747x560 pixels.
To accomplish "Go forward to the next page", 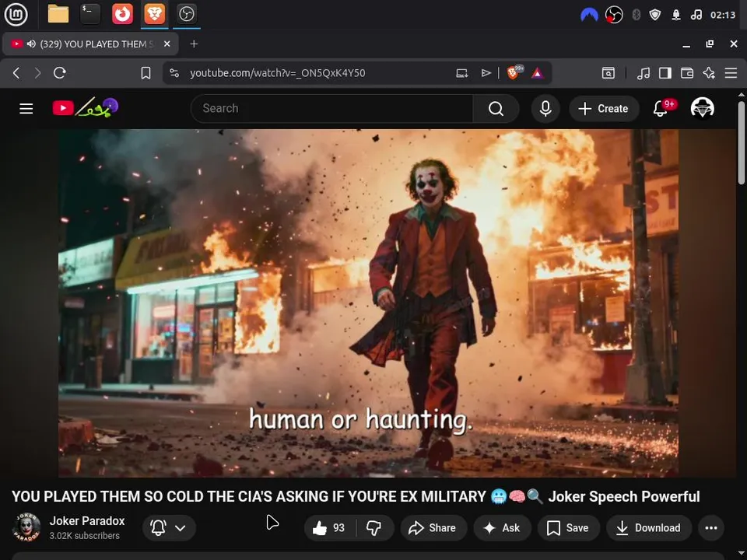I will pyautogui.click(x=37, y=73).
